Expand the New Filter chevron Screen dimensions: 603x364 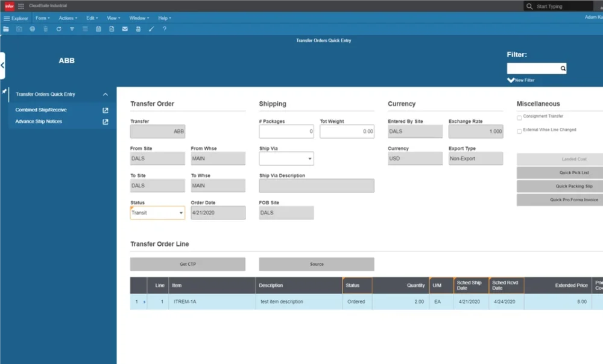(x=511, y=80)
